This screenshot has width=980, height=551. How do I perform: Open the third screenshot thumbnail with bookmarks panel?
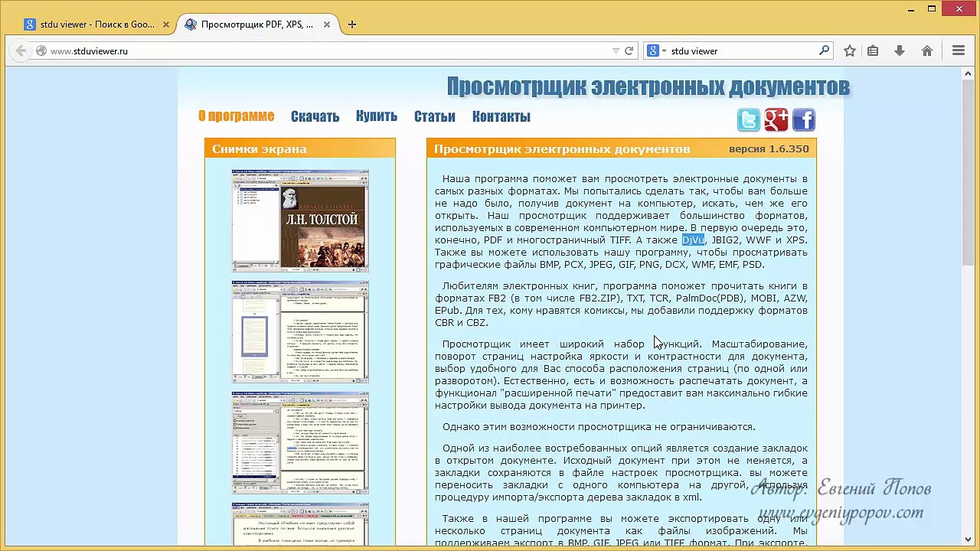(x=300, y=442)
